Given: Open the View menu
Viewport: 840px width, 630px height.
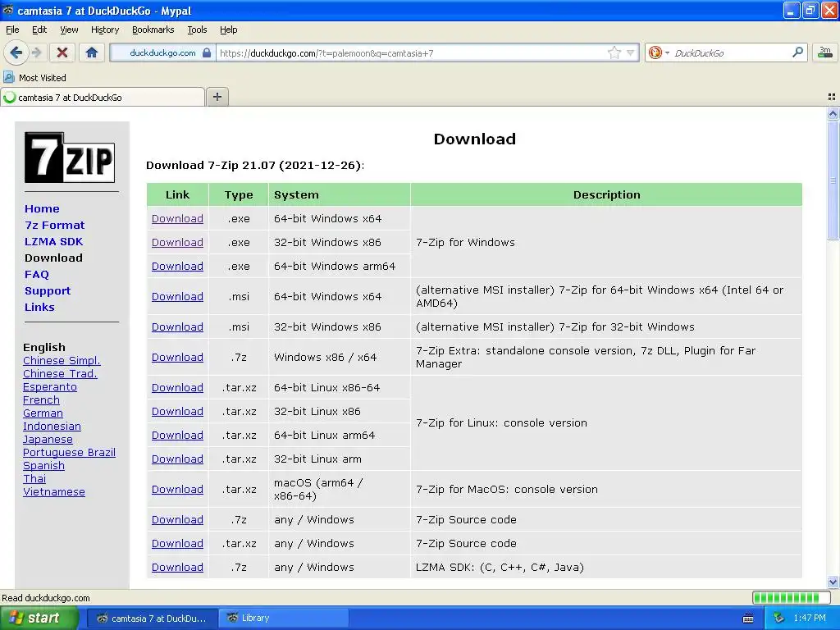Looking at the screenshot, I should [69, 30].
